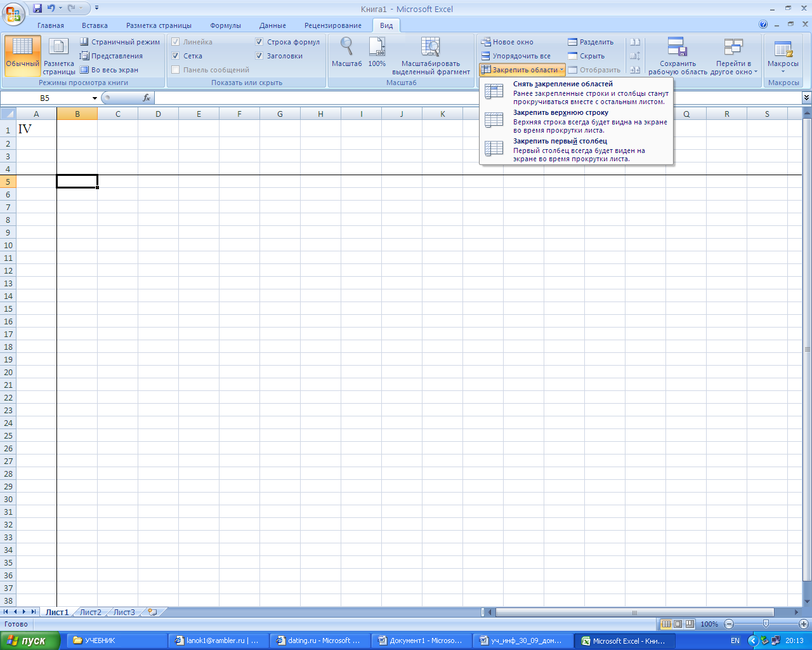Toggle Панель сообщений checkbox
Viewport: 812px width, 650px height.
176,70
